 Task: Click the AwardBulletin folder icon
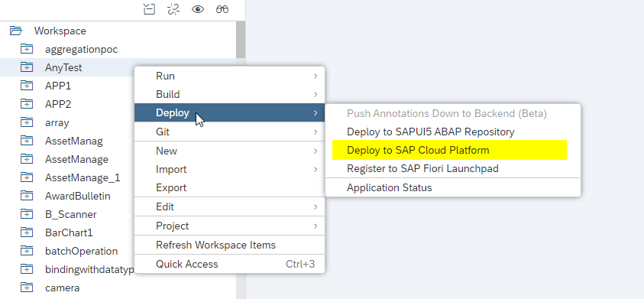[x=27, y=196]
